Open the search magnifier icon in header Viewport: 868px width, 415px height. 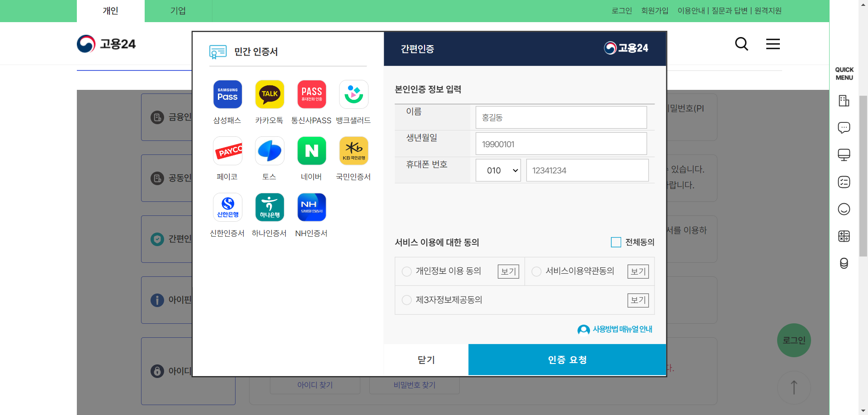pos(741,44)
